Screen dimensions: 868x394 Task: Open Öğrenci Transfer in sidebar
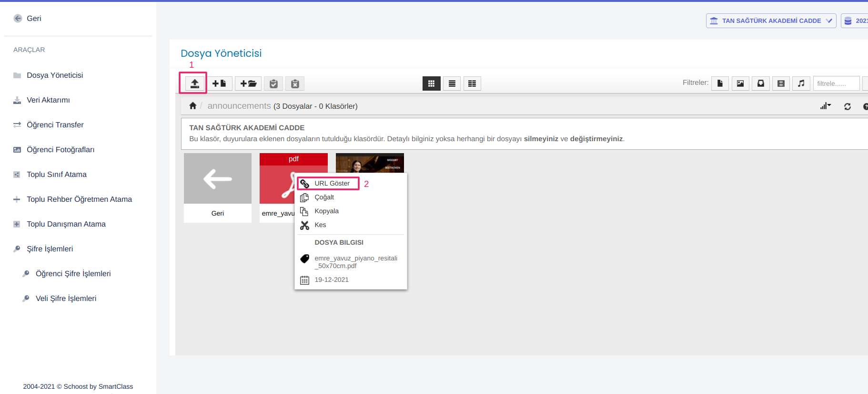[55, 125]
